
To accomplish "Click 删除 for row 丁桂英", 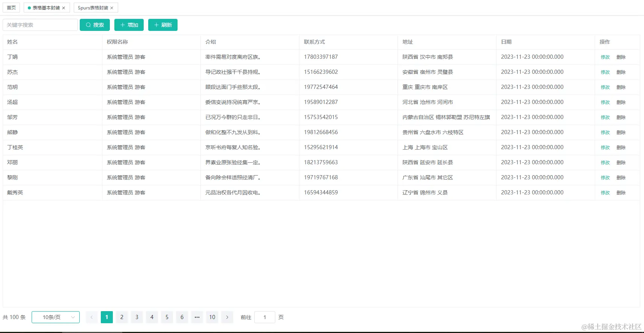I will [621, 148].
